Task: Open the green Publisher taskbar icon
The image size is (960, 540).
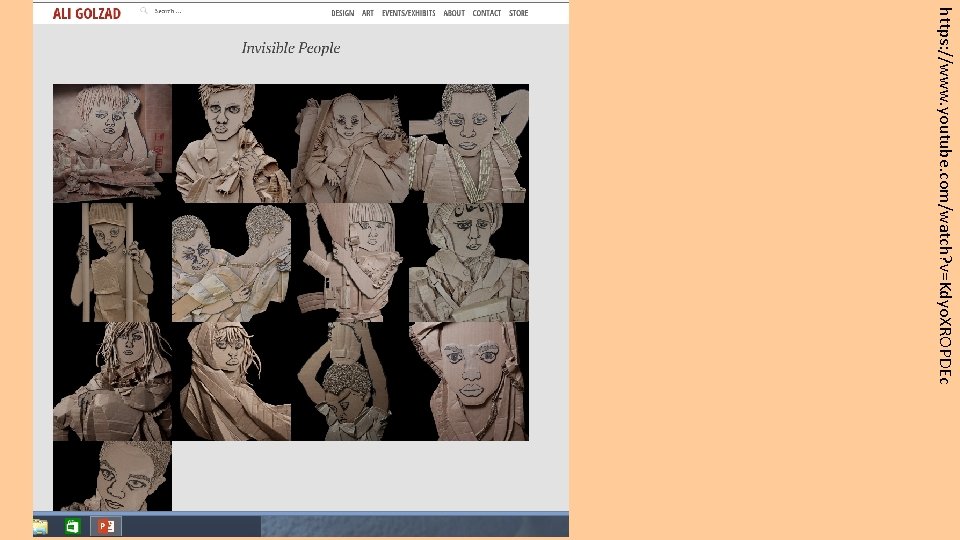Action: coord(73,527)
